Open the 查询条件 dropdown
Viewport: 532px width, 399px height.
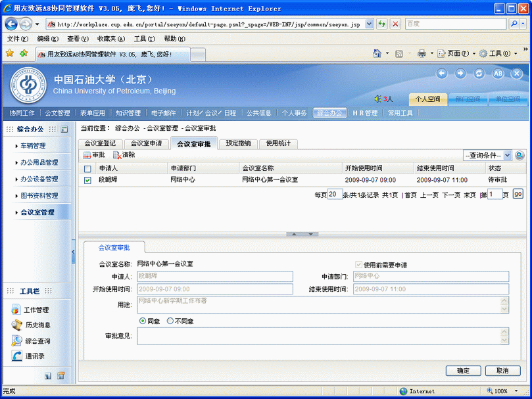click(x=487, y=155)
